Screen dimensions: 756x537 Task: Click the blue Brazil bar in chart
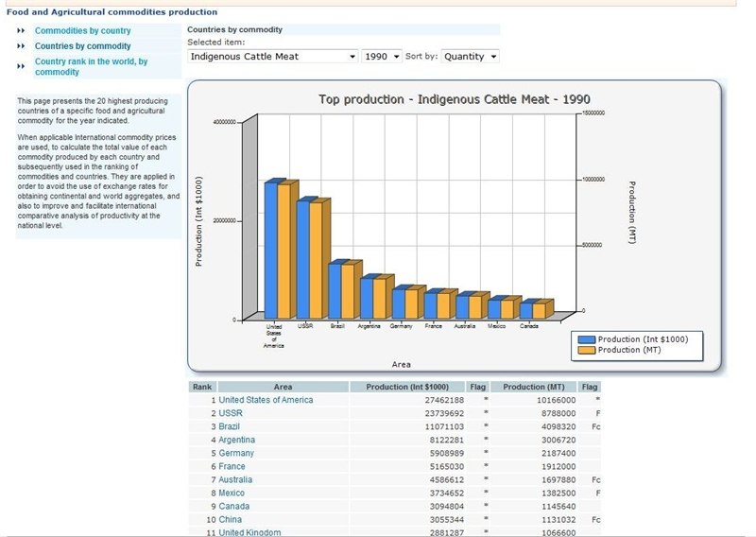[x=335, y=291]
